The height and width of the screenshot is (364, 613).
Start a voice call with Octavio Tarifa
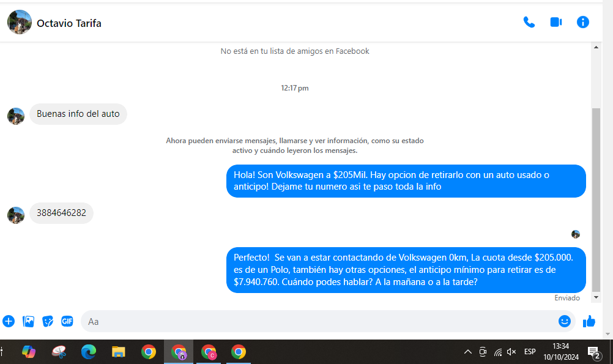pos(529,23)
